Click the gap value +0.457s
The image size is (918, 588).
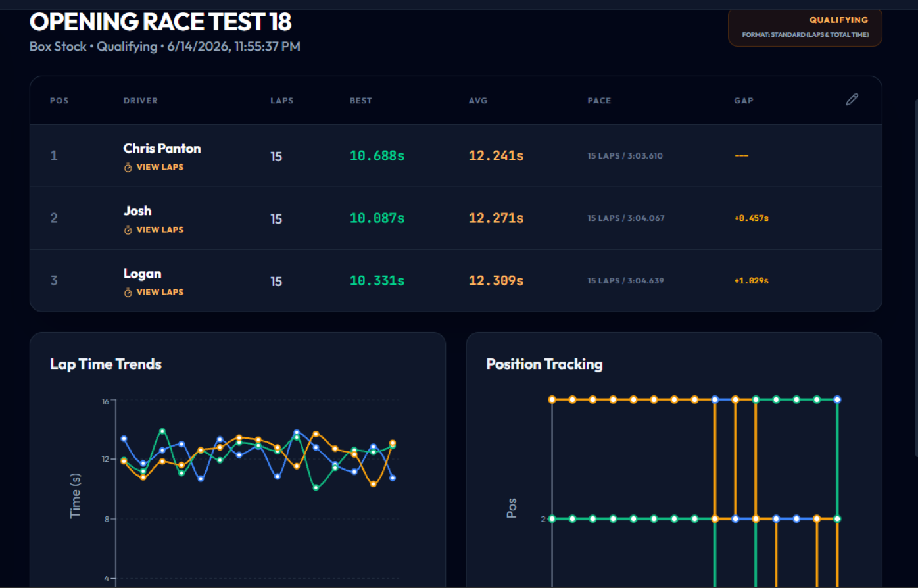point(752,218)
